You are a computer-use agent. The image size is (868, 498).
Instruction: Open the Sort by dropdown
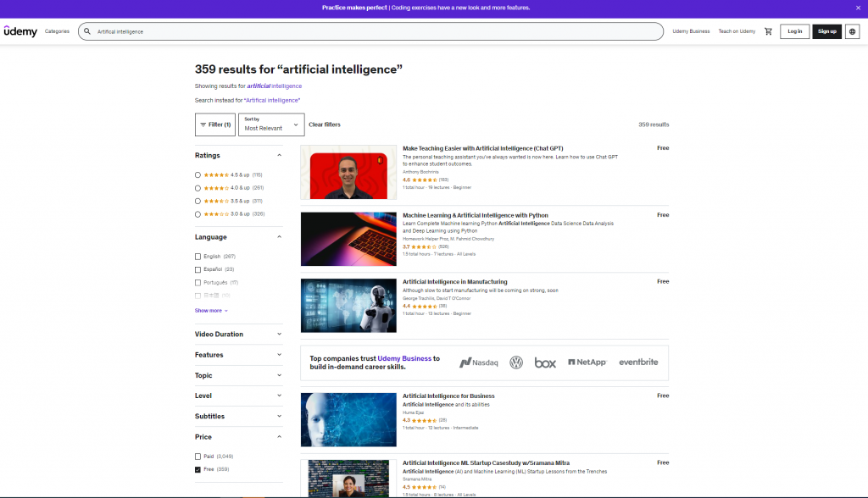click(271, 125)
